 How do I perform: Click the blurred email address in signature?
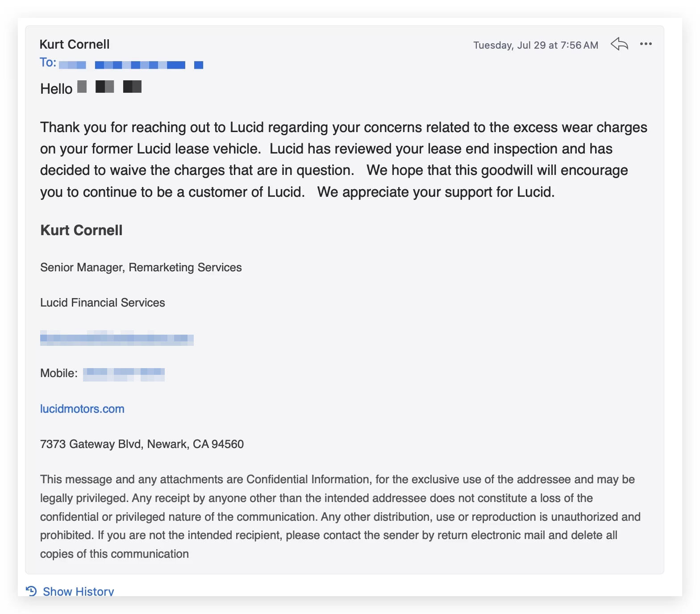tap(117, 338)
